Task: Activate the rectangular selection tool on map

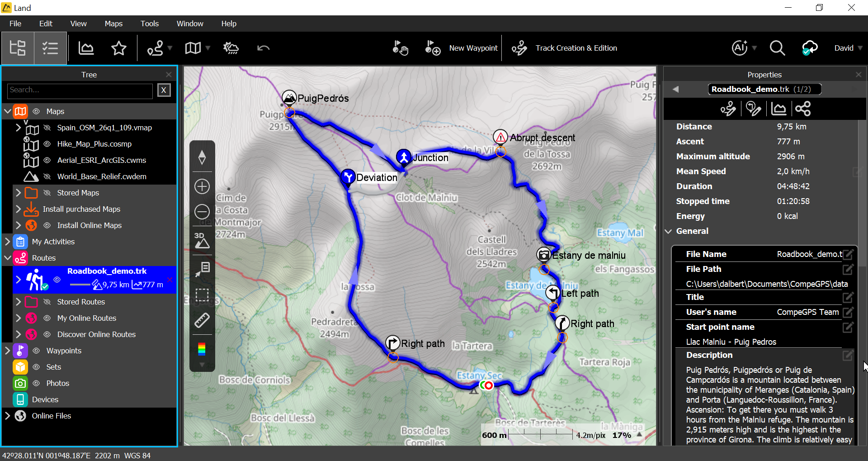Action: point(202,295)
